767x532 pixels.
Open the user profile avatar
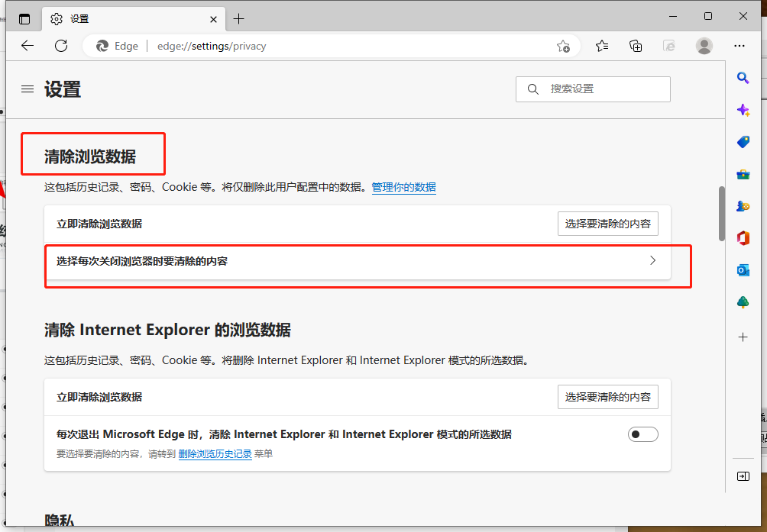[x=704, y=46]
